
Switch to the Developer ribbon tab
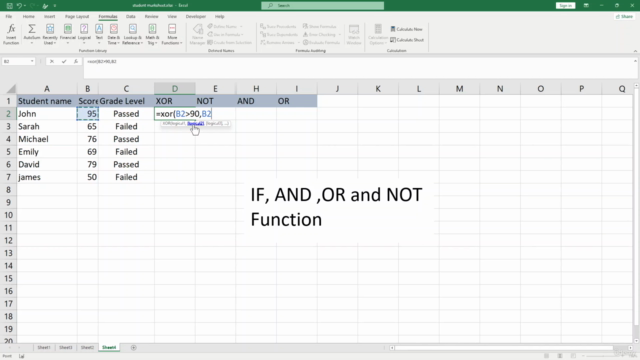(x=196, y=16)
